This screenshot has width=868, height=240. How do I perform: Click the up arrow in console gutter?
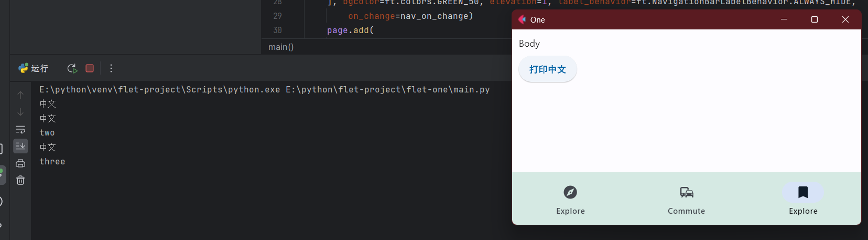[x=20, y=95]
